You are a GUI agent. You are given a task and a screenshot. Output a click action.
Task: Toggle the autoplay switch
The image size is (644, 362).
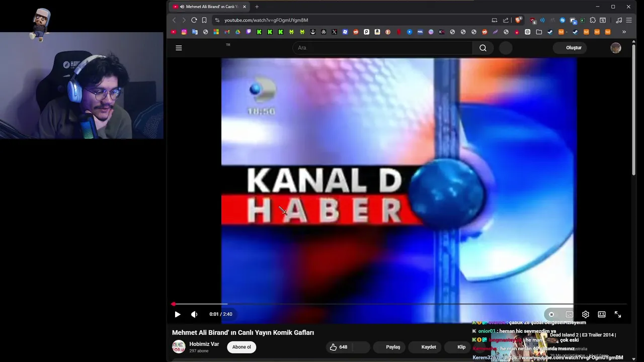coord(551,314)
